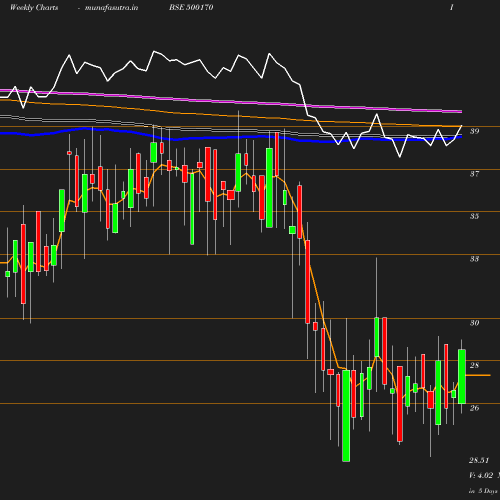Click the 28 price axis label
Image resolution: width=500 pixels, height=500 pixels.
click(474, 365)
